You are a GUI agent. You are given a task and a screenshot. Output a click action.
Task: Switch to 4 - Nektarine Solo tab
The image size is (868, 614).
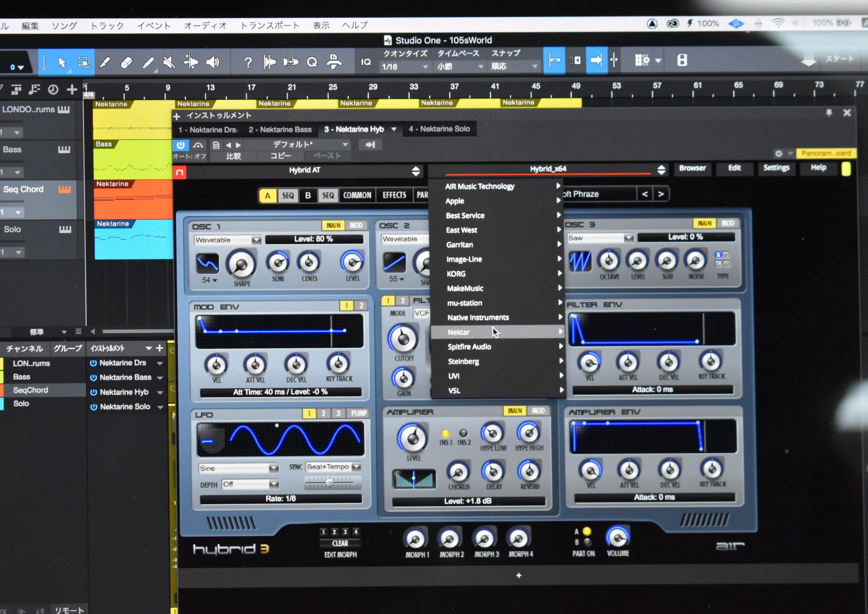(439, 129)
